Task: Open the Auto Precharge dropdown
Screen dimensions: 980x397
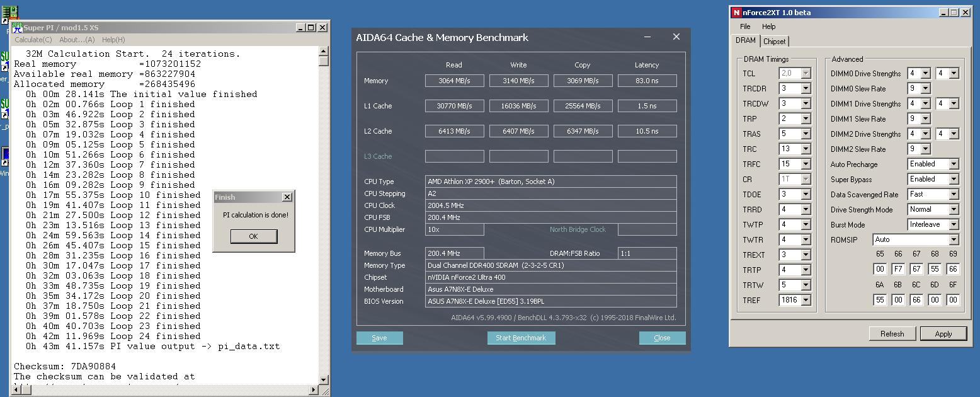Action: point(954,164)
